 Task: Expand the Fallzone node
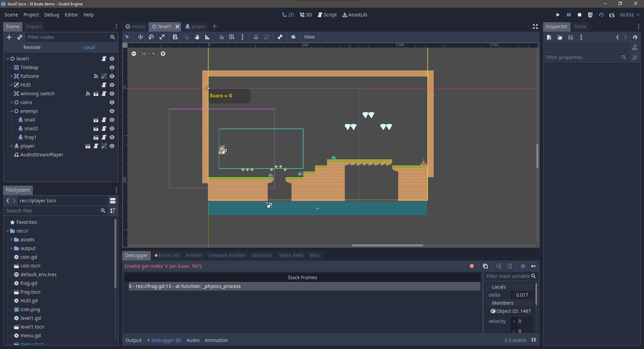(11, 76)
